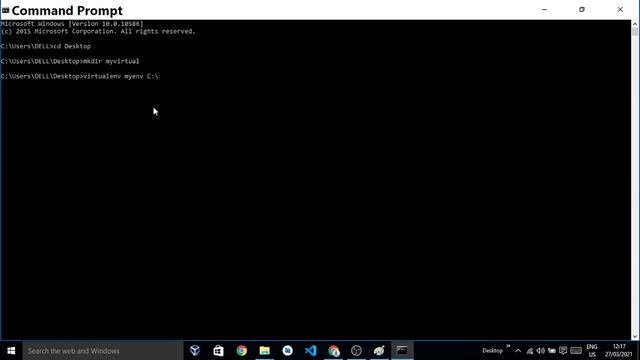Open the ENG US language switcher
640x360 pixels.
coord(592,351)
